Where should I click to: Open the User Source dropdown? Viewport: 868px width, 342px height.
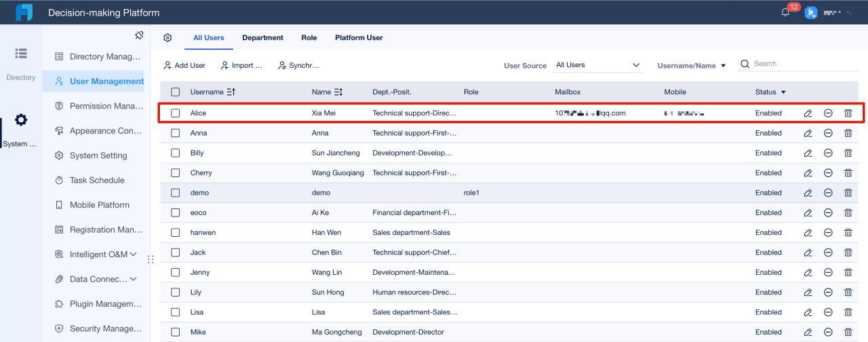tap(598, 65)
